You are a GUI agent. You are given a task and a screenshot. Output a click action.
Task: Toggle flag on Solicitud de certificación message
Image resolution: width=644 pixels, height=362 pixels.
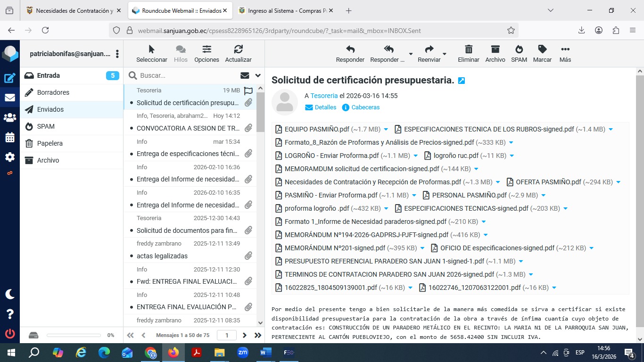click(248, 91)
